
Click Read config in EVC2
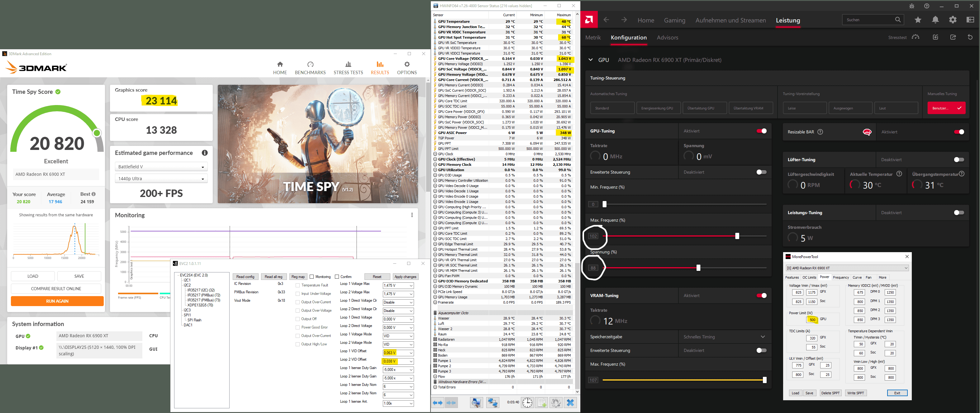[x=245, y=277]
